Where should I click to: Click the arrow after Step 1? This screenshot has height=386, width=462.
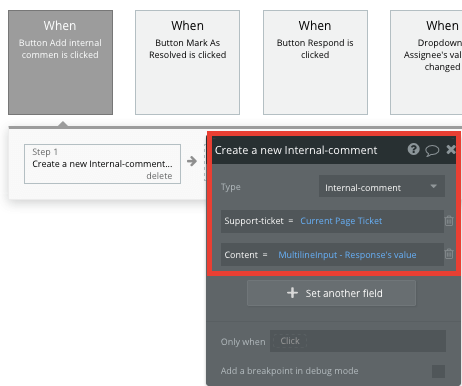pyautogui.click(x=192, y=161)
